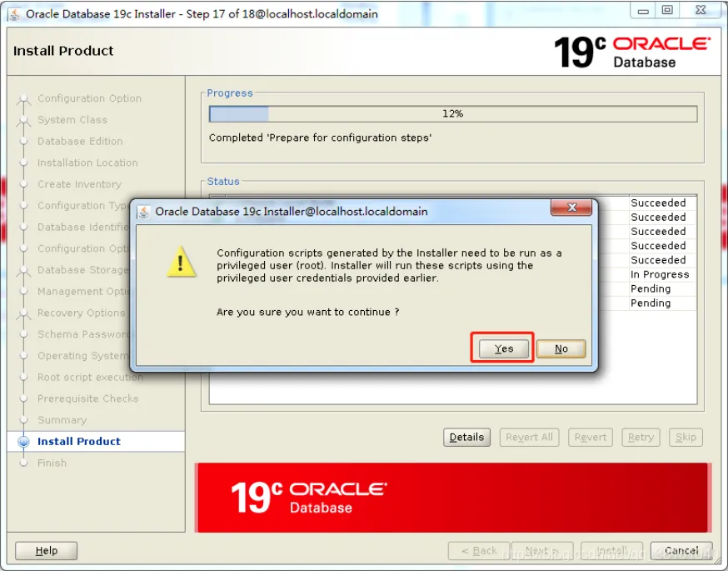
Task: Select Database Edition step
Action: tap(80, 141)
